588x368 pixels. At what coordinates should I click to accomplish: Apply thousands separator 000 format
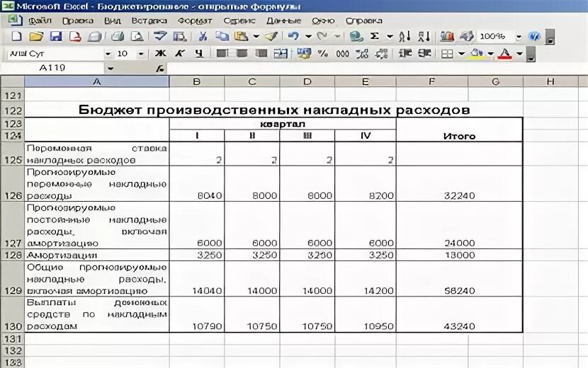click(x=342, y=54)
